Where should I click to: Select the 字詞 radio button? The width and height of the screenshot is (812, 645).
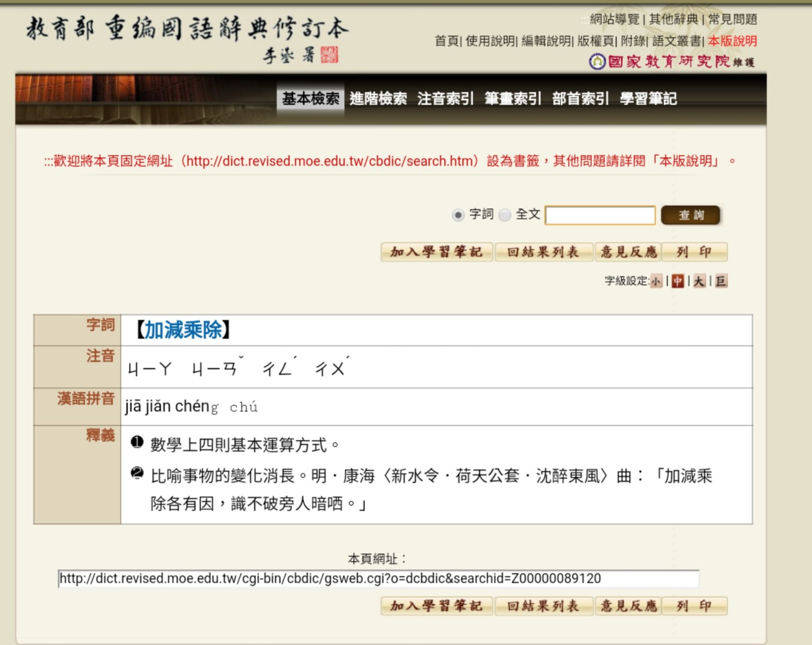(x=458, y=215)
